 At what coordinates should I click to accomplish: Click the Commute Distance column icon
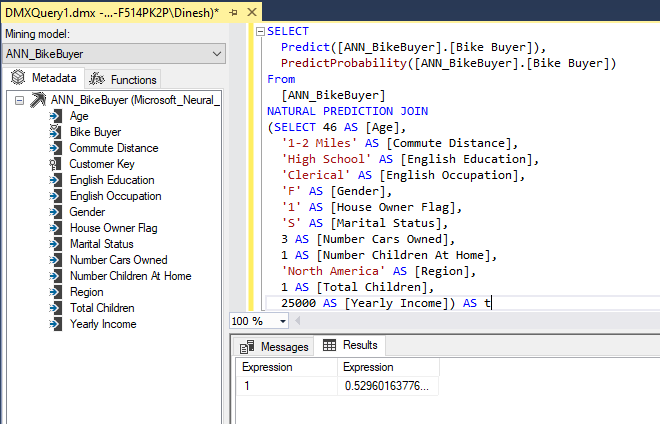tap(55, 148)
